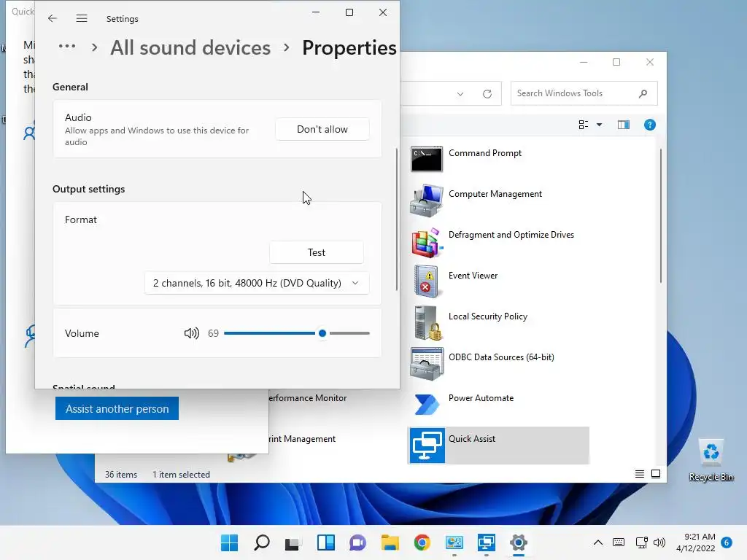Image resolution: width=747 pixels, height=560 pixels.
Task: Open volume icon in system tray
Action: tap(659, 542)
